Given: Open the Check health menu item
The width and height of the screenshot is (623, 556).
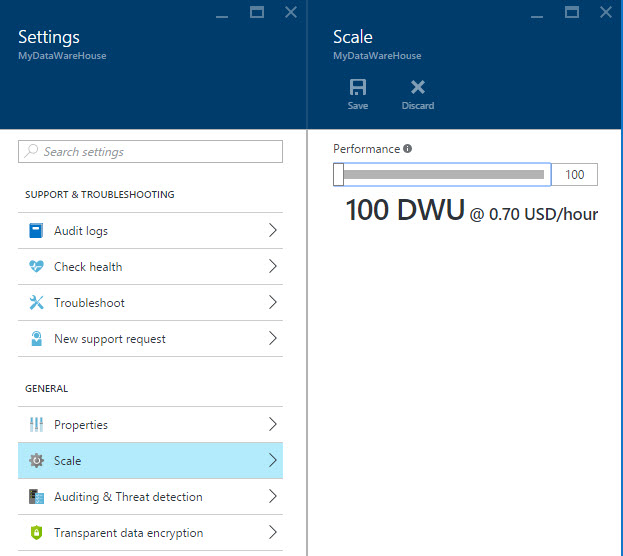Looking at the screenshot, I should [88, 267].
